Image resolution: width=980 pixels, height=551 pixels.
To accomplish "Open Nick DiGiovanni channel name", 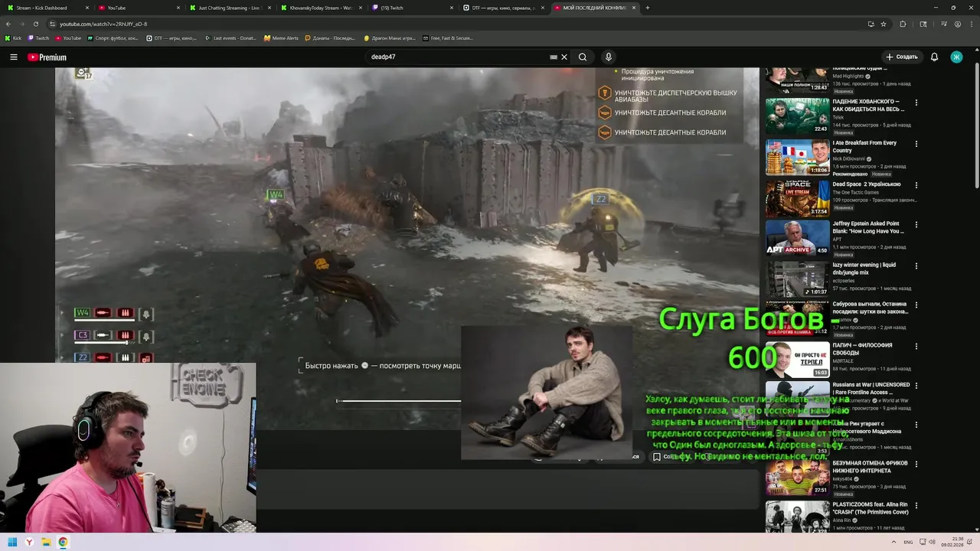I will click(849, 159).
